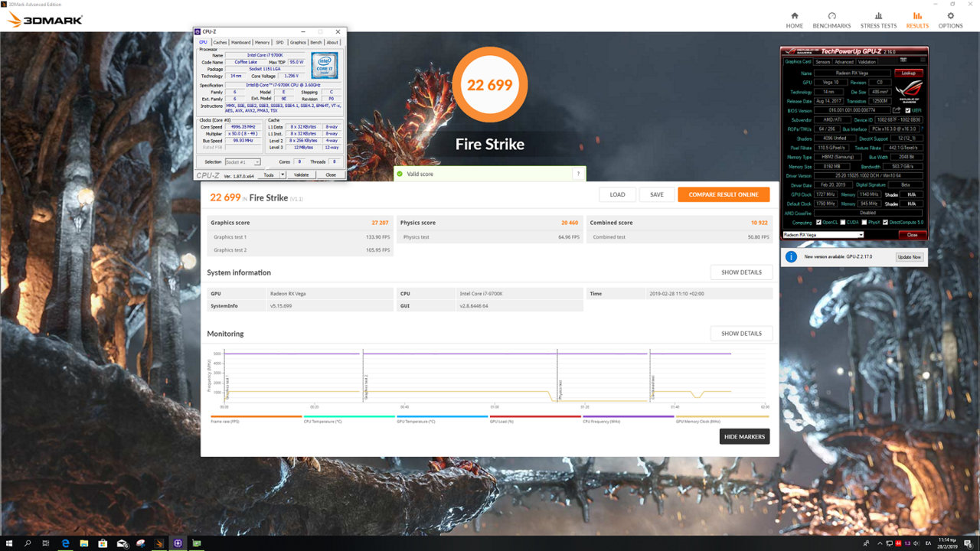
Task: Toggle the CUDA checkbox in GPU-Z
Action: coord(843,222)
